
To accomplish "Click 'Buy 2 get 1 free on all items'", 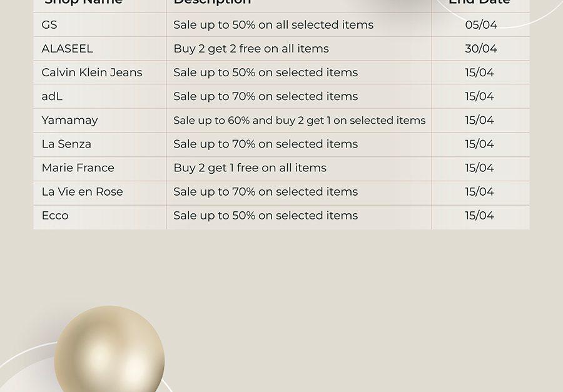I will tap(250, 168).
